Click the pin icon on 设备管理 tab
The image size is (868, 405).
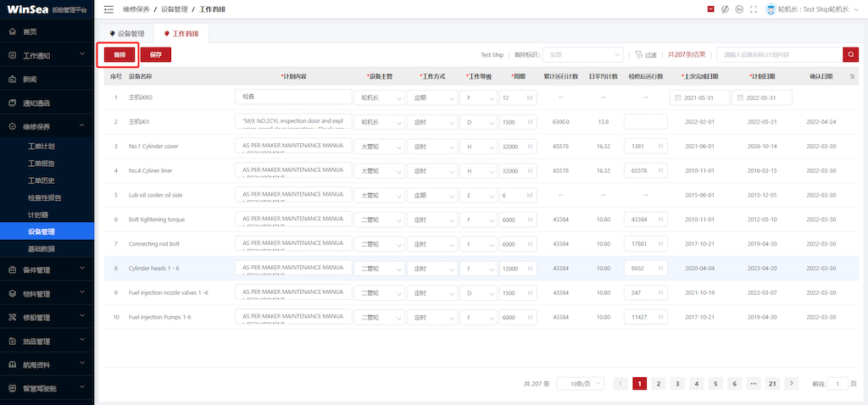click(x=113, y=34)
